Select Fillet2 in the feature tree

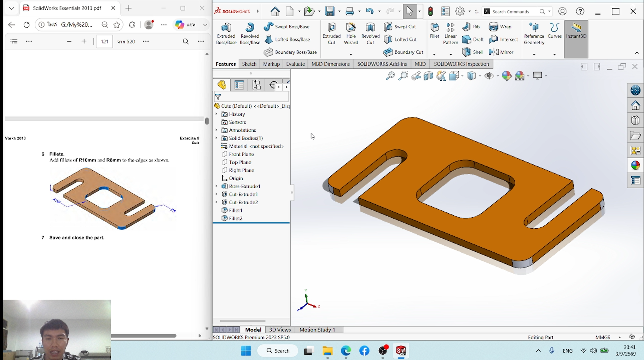point(236,218)
